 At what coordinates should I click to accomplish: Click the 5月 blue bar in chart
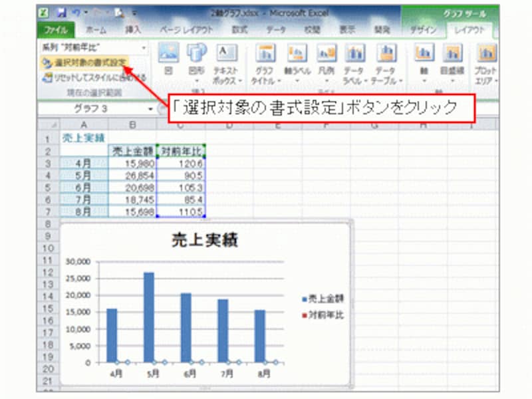pyautogui.click(x=149, y=317)
